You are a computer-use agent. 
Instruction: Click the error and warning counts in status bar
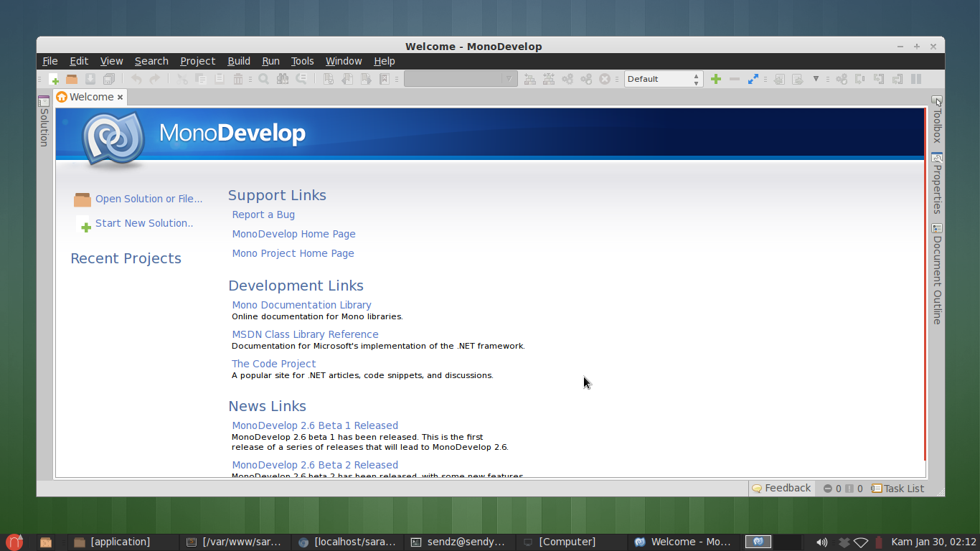[x=843, y=489]
